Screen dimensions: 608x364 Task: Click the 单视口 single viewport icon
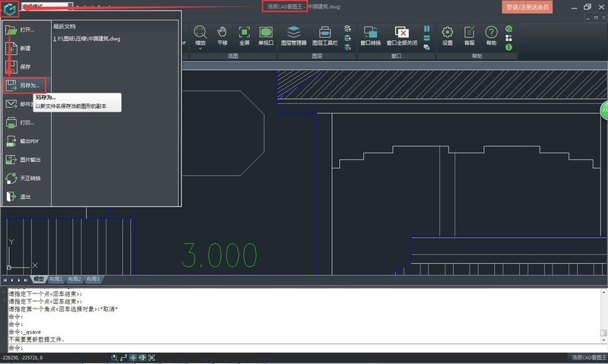pos(265,35)
